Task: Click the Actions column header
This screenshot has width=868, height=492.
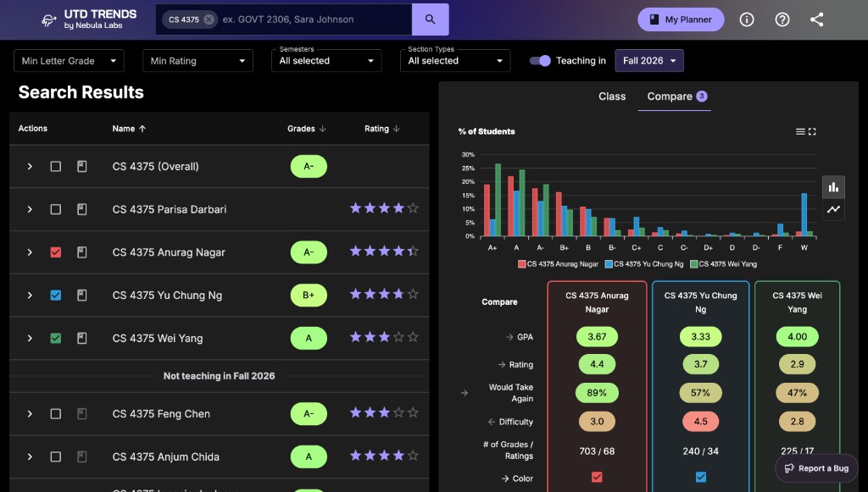Action: [33, 128]
